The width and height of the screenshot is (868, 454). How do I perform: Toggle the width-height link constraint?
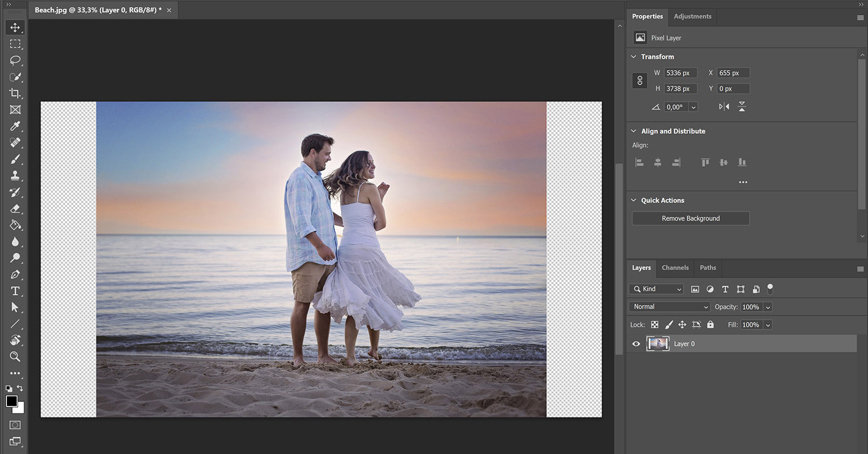pyautogui.click(x=640, y=81)
